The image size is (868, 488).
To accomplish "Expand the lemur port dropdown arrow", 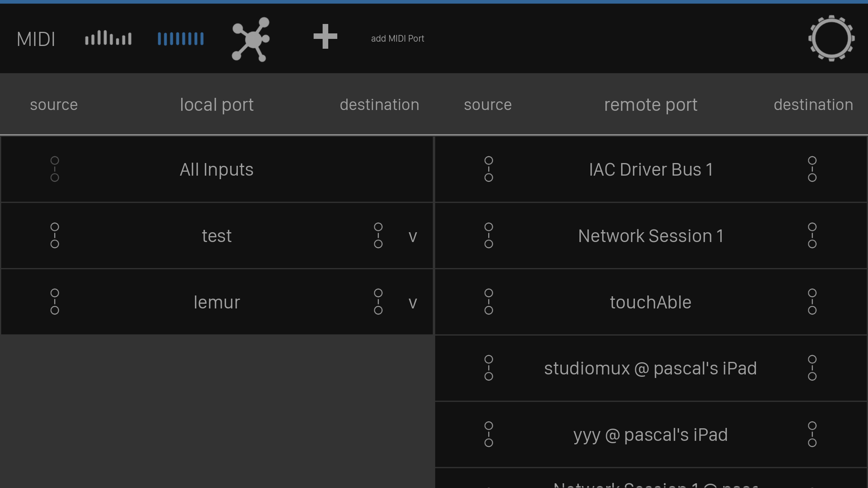I will point(412,303).
